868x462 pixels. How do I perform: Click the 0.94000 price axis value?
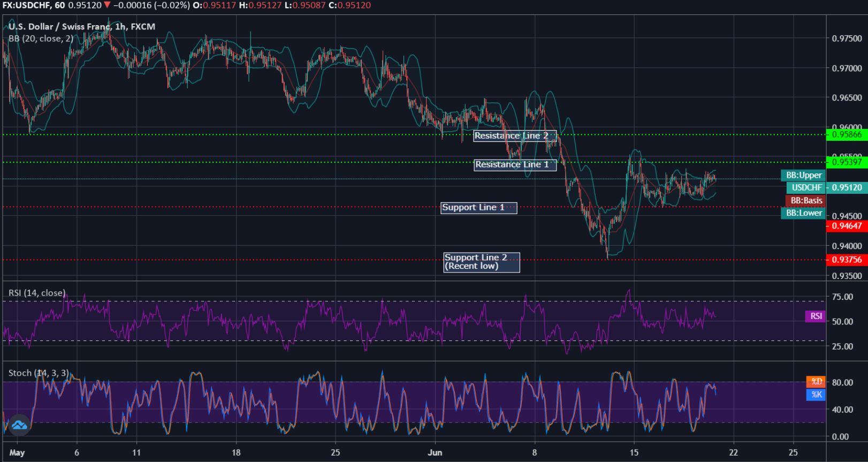click(x=847, y=247)
